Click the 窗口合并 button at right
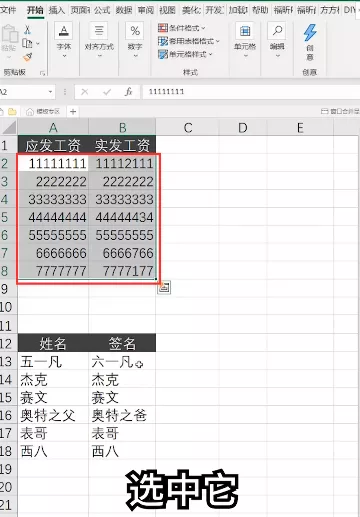Viewport: 360px width, 517px height. tap(340, 111)
